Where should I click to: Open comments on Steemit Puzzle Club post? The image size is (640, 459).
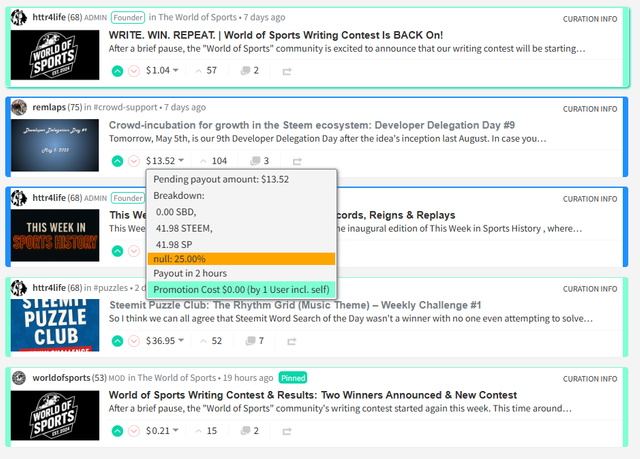255,341
